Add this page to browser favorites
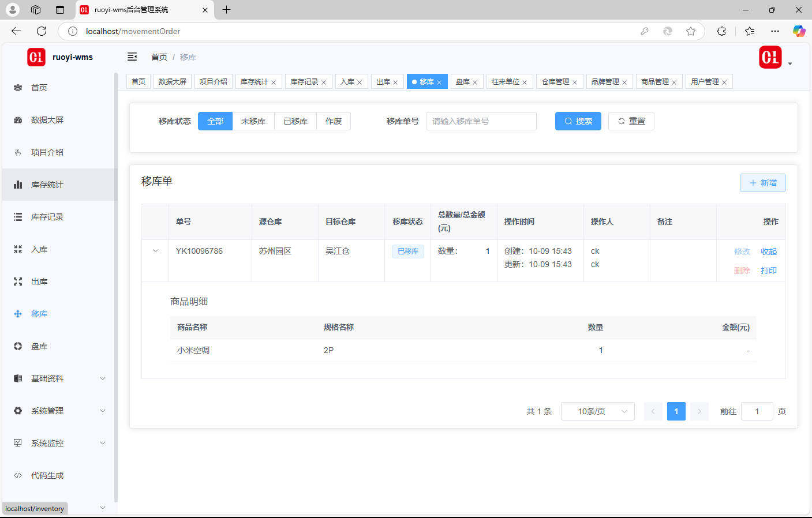812x518 pixels. coord(690,31)
